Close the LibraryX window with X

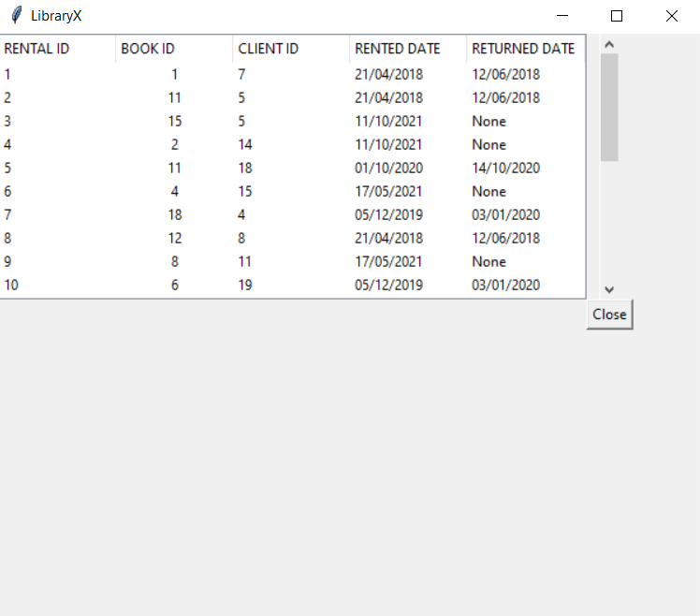pyautogui.click(x=671, y=16)
